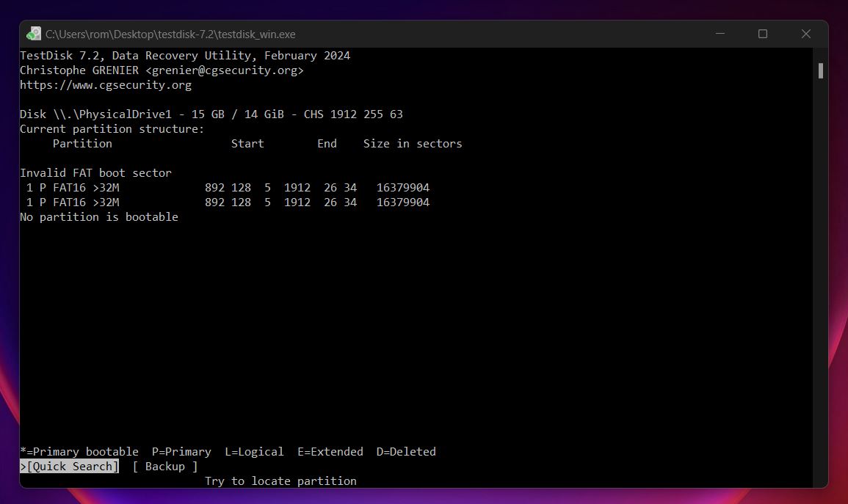Maximize the testdisk_win.exe console window

coord(763,34)
